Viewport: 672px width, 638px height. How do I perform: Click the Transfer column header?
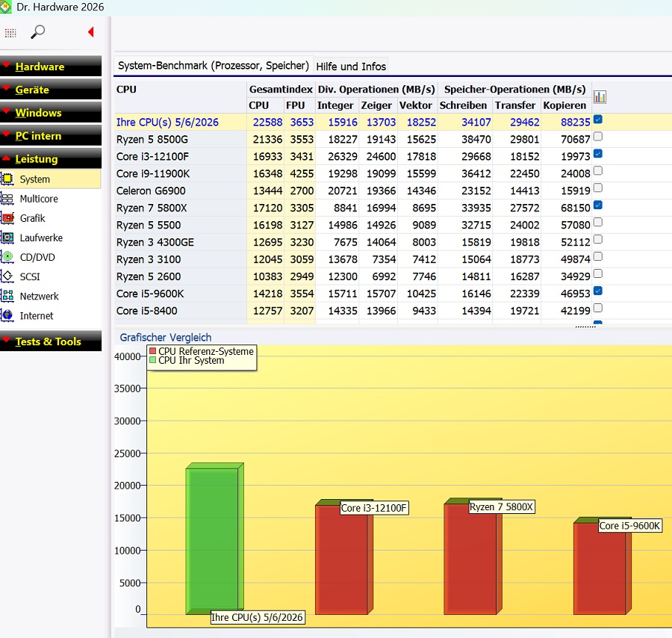pyautogui.click(x=515, y=105)
